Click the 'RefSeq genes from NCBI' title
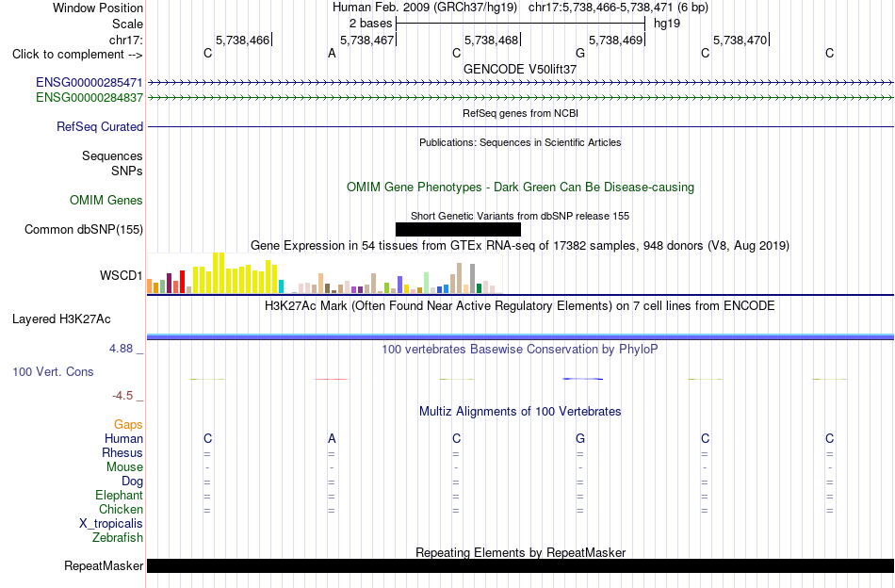The width and height of the screenshot is (895, 588). click(520, 113)
